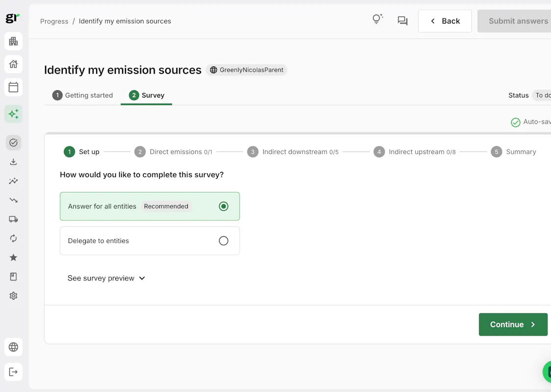Open the star icon in sidebar

click(13, 257)
